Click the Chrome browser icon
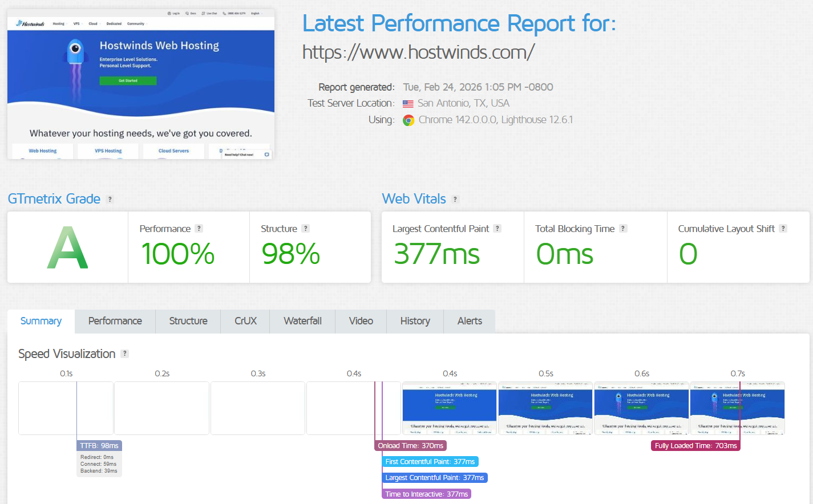The width and height of the screenshot is (813, 504). pos(408,120)
